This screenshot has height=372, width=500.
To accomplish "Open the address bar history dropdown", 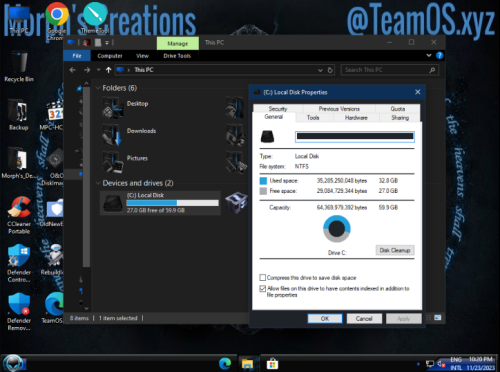I will coord(320,70).
